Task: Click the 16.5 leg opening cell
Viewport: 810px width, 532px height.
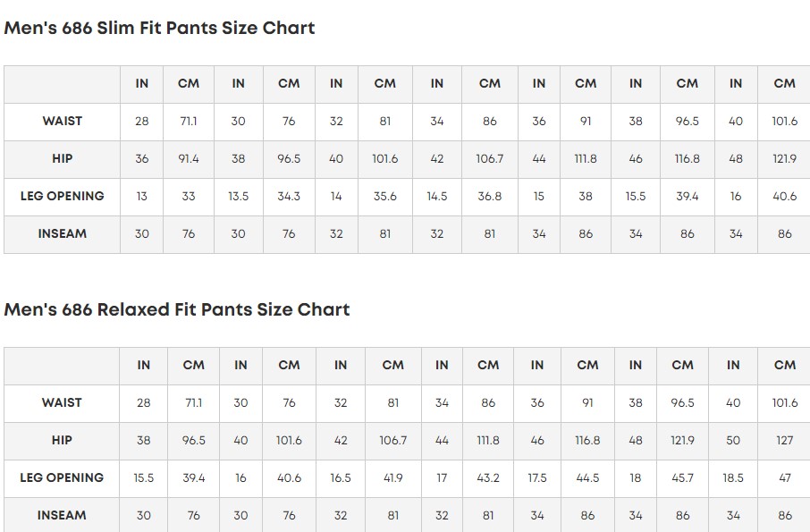Action: click(x=341, y=477)
